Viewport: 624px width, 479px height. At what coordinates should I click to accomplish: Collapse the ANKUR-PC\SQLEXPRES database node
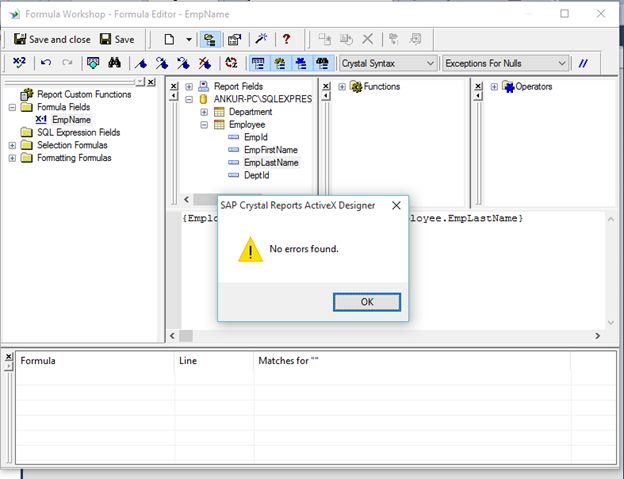point(189,99)
